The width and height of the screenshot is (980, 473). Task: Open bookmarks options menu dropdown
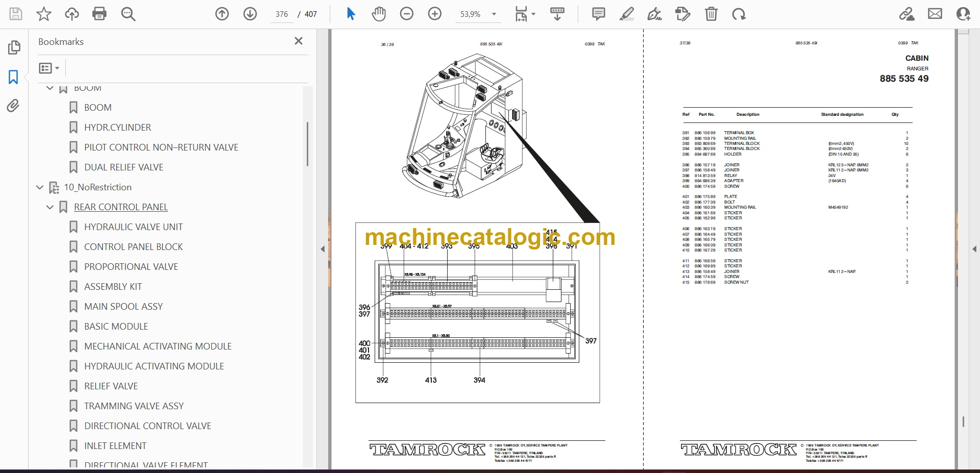point(49,68)
